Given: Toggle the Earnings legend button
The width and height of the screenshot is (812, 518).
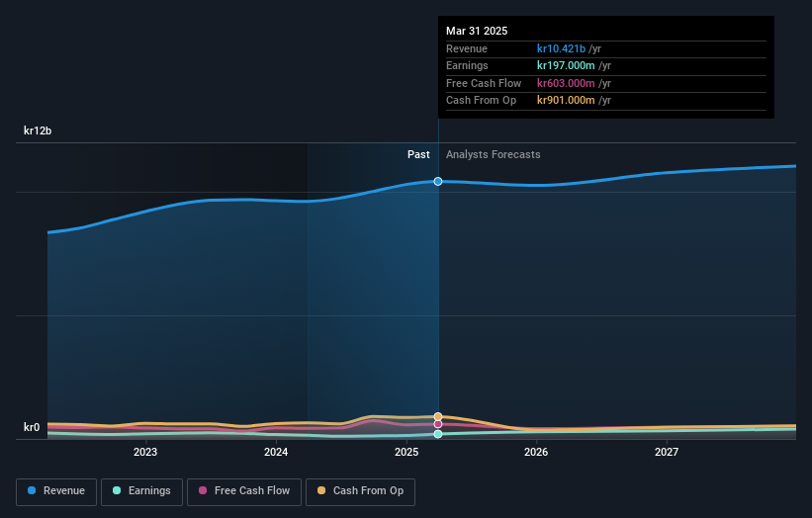Looking at the screenshot, I should pyautogui.click(x=141, y=491).
